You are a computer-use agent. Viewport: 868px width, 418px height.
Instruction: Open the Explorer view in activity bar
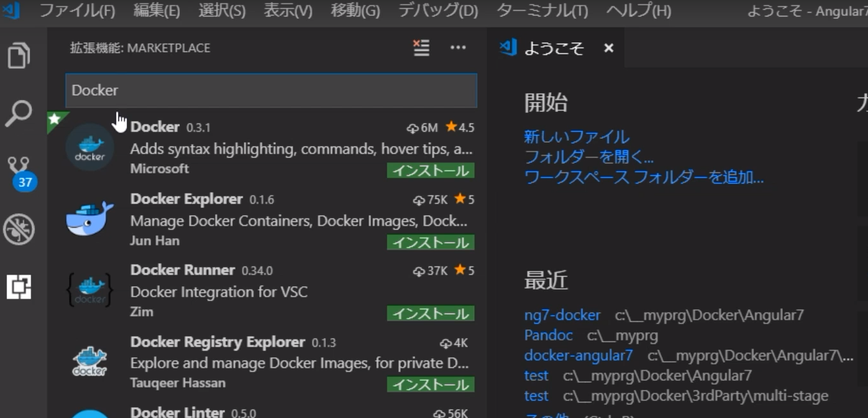pyautogui.click(x=19, y=55)
